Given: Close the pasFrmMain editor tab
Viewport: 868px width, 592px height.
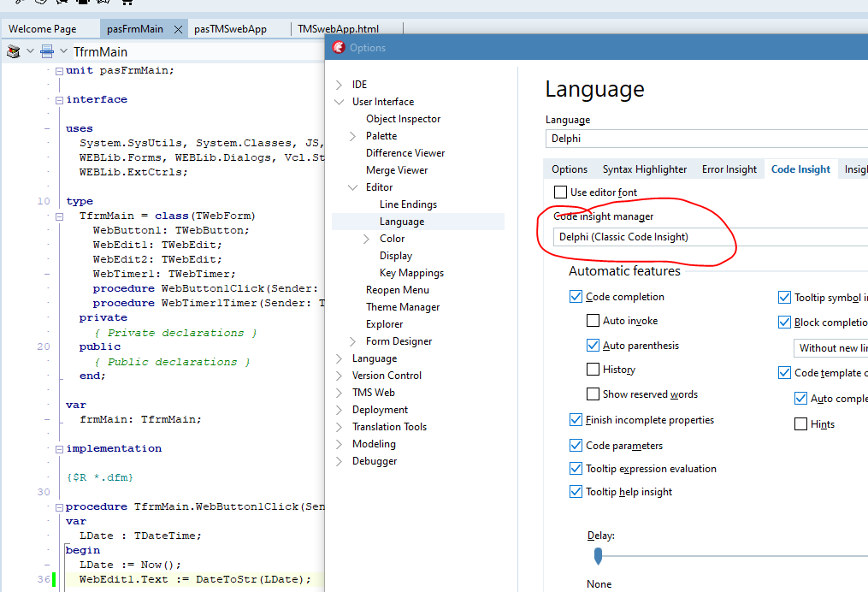Looking at the screenshot, I should click(x=178, y=29).
